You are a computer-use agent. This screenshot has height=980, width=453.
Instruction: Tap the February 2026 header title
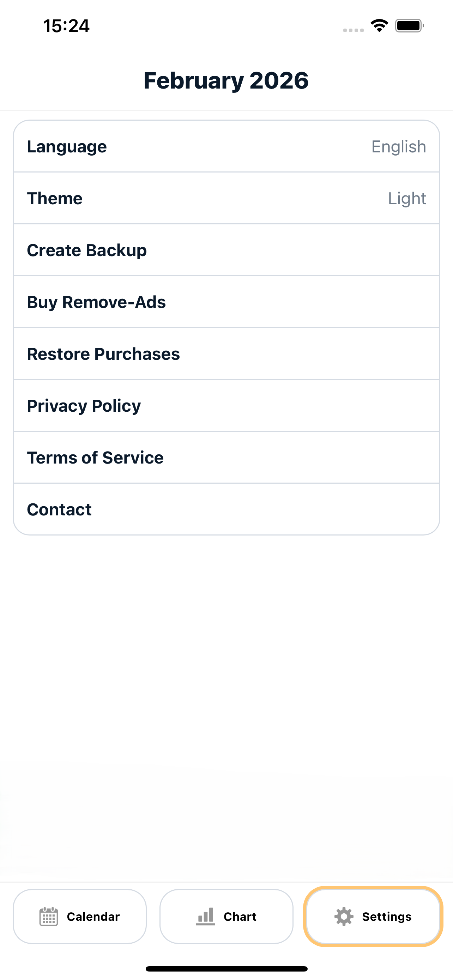226,80
